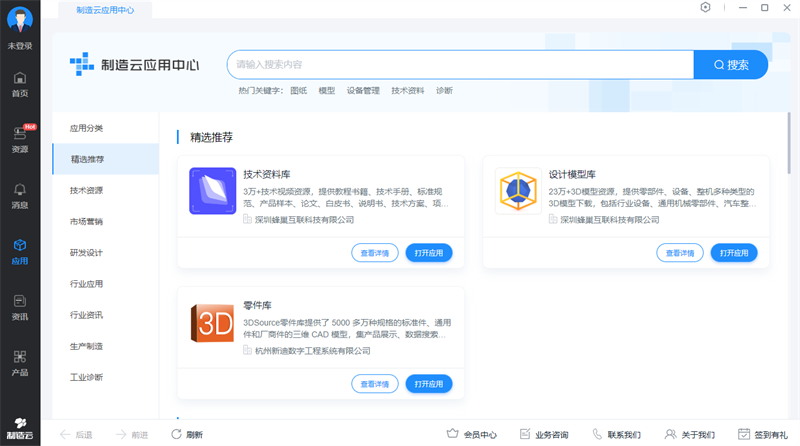The height and width of the screenshot is (446, 800).
Task: Select the 行业资讯 category
Action: (106, 315)
